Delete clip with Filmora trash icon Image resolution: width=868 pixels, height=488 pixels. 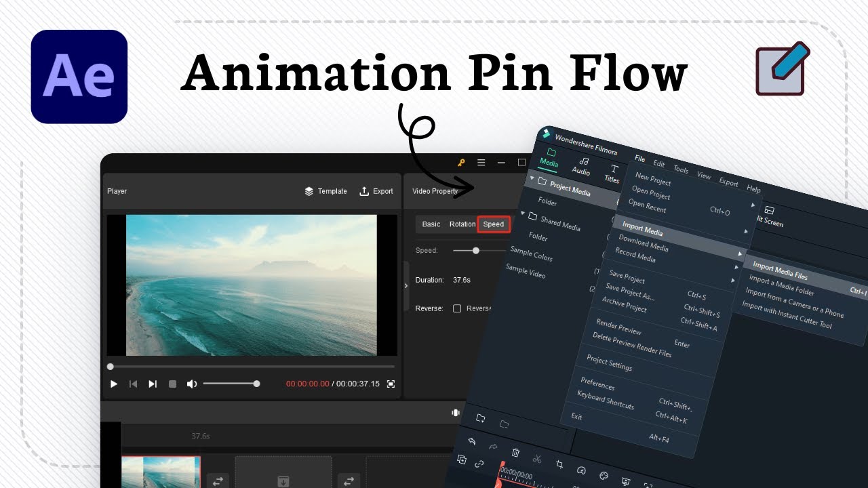(x=515, y=452)
